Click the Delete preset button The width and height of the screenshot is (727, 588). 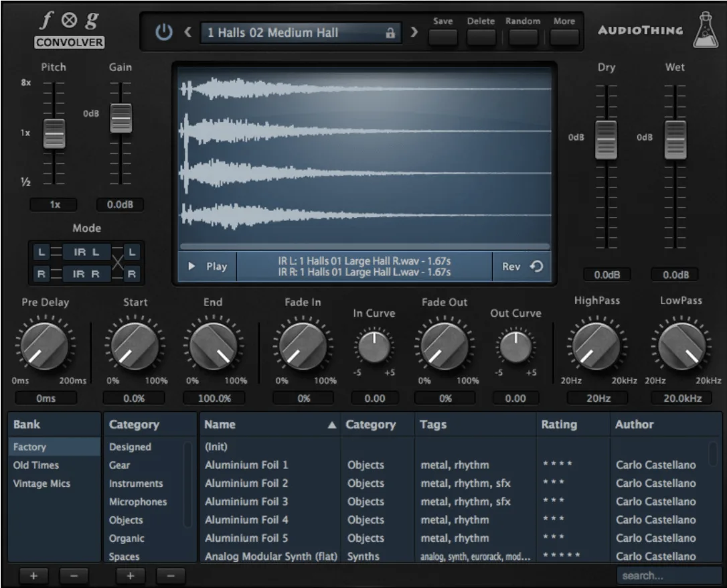click(x=481, y=37)
